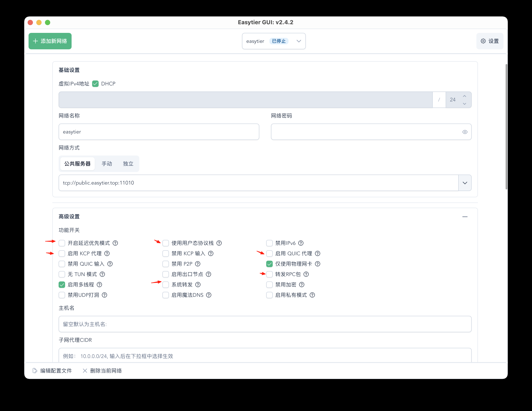Click help icon next to 启用魔法DNS

209,295
